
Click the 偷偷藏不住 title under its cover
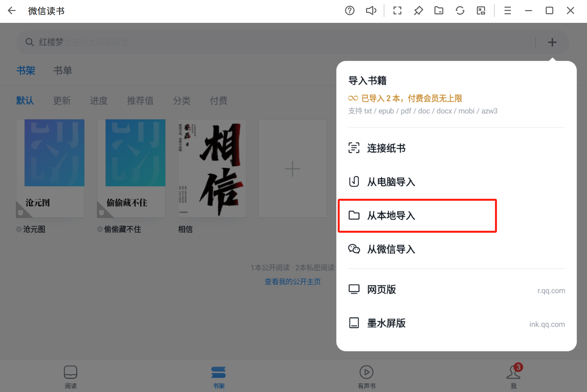122,229
